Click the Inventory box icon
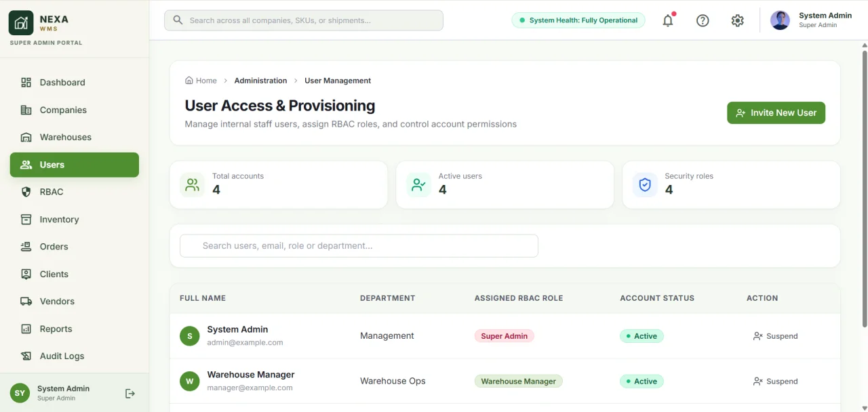 (x=26, y=220)
